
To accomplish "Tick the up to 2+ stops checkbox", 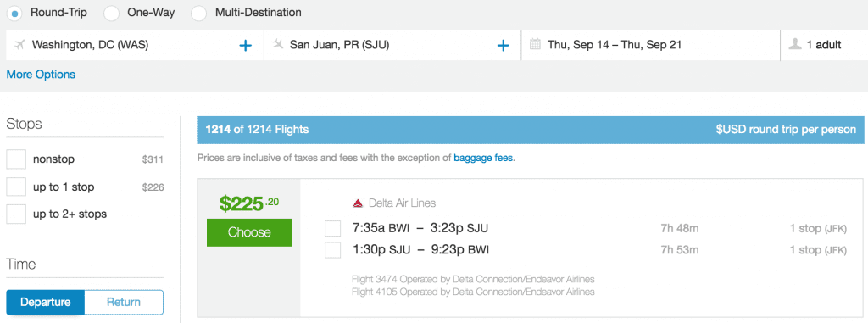I will [x=16, y=214].
